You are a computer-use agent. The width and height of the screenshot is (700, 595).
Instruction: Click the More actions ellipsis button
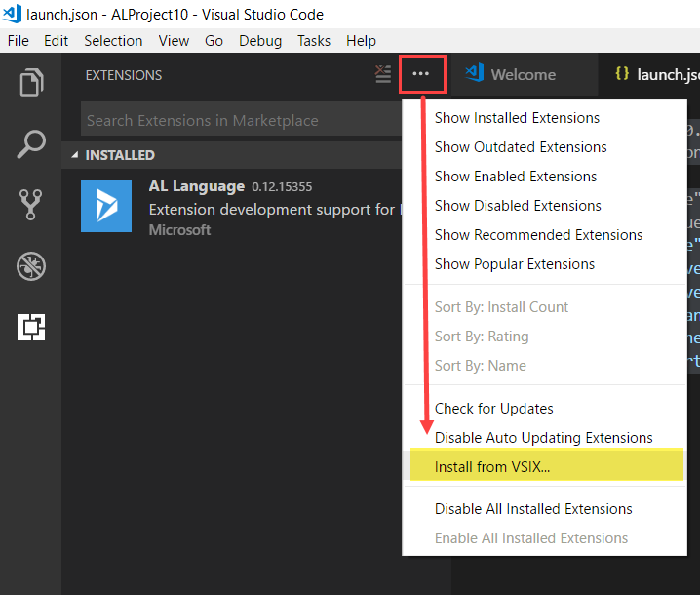click(421, 74)
